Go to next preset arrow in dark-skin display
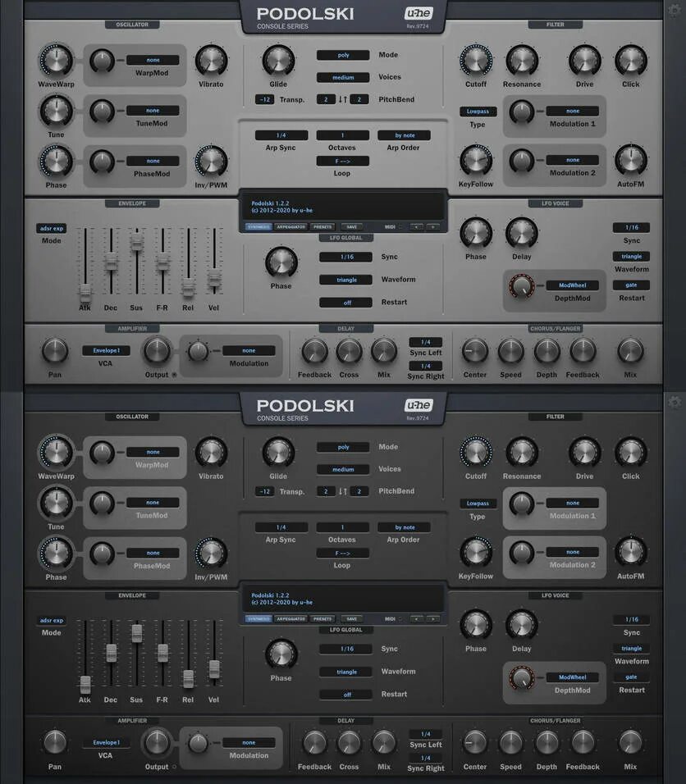686x784 pixels. click(432, 619)
